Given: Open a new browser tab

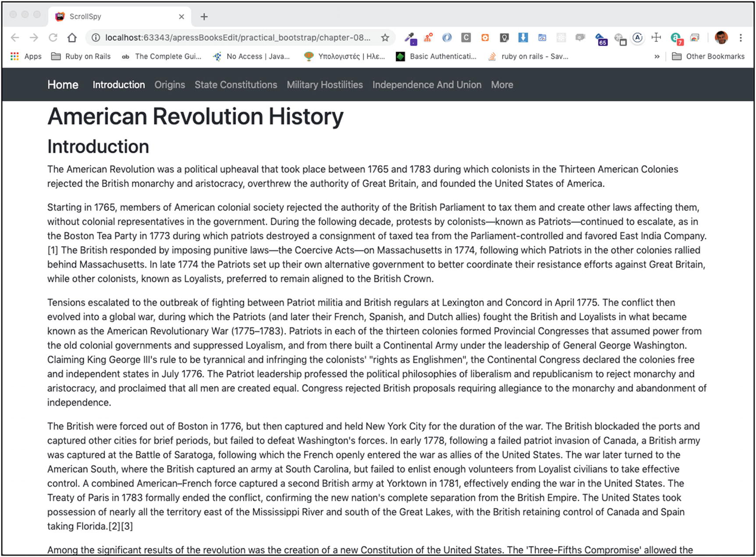Looking at the screenshot, I should click(x=204, y=17).
